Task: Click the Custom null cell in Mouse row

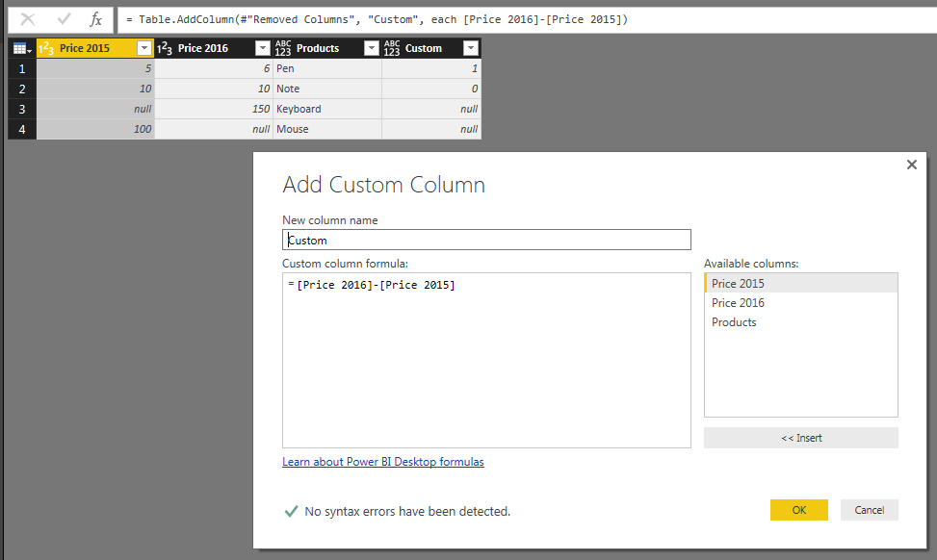Action: point(431,129)
